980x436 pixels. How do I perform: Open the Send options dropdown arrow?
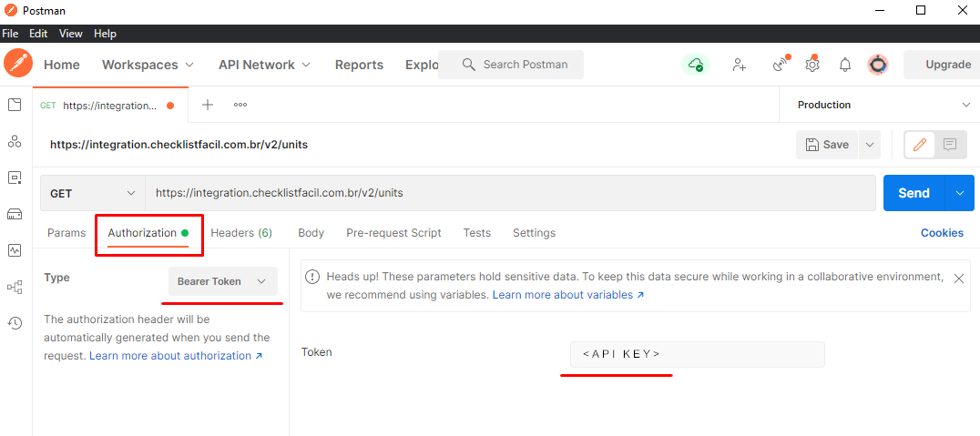tap(960, 193)
